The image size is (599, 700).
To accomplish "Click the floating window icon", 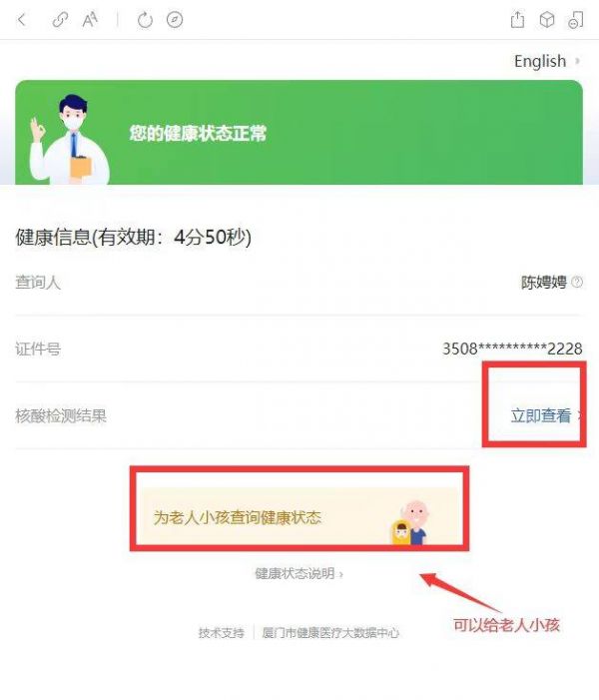I will click(x=575, y=20).
